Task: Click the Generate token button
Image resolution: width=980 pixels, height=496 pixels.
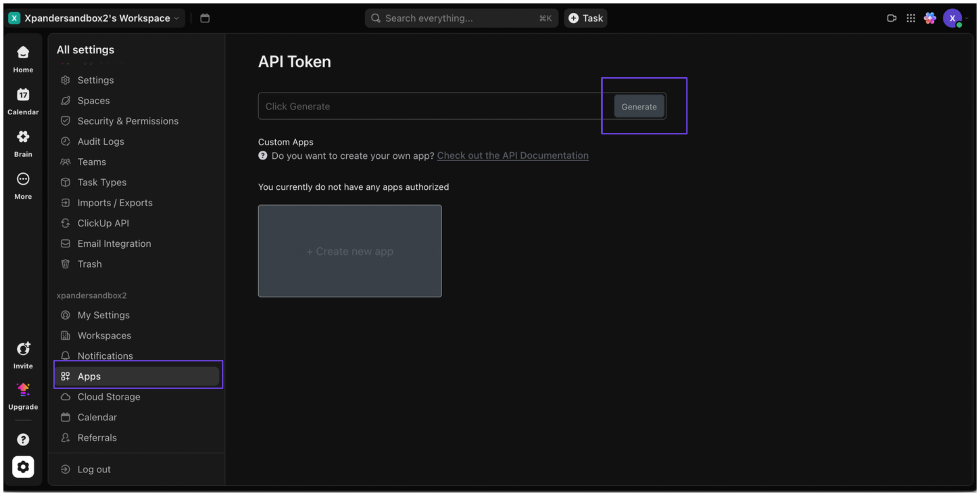Action: pyautogui.click(x=639, y=107)
